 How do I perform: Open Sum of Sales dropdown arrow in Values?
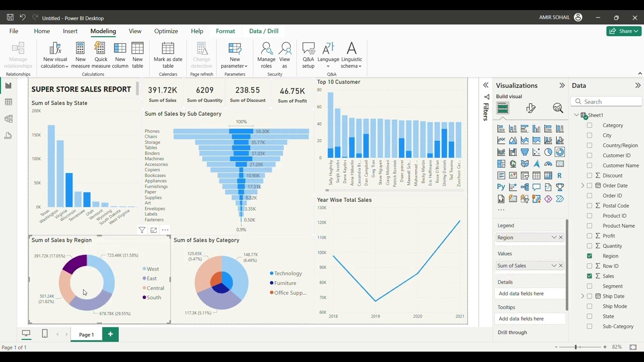tap(554, 265)
